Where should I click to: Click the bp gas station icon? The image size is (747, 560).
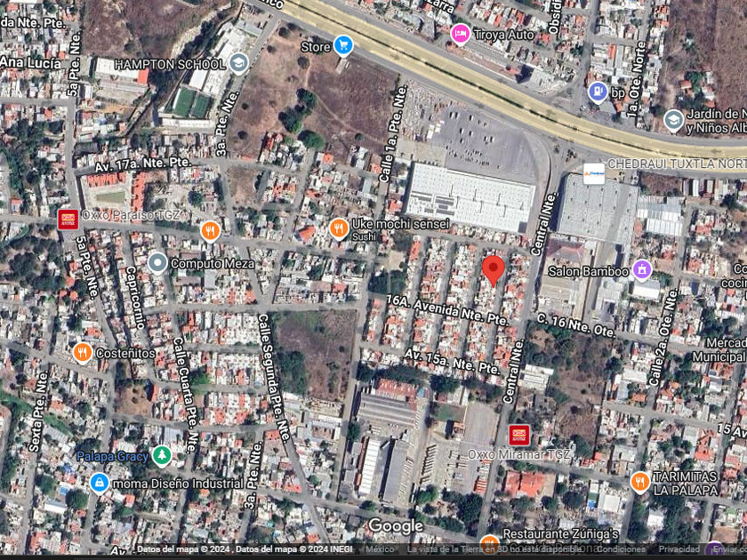pyautogui.click(x=598, y=92)
